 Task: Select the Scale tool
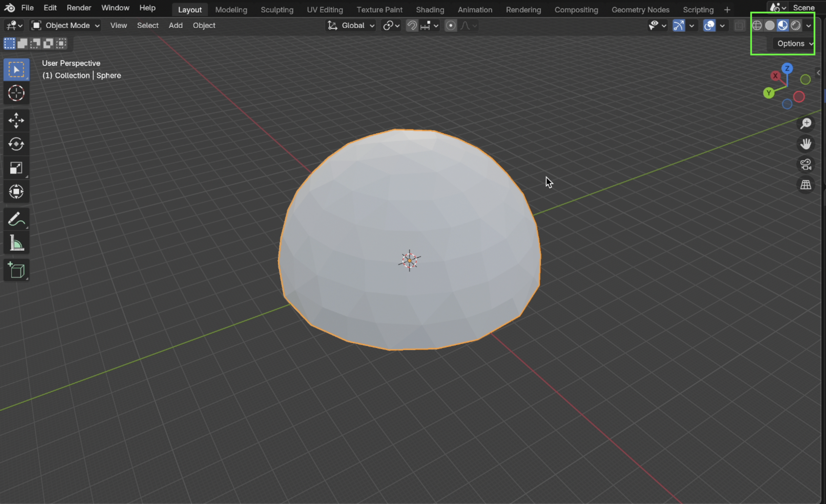click(x=16, y=168)
